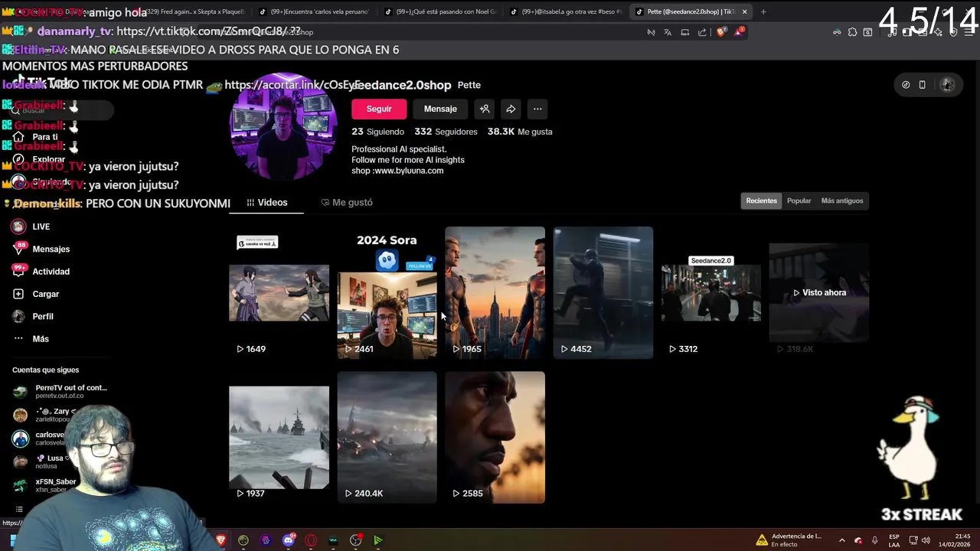Go to Perfil in sidebar
Image resolution: width=980 pixels, height=551 pixels.
pyautogui.click(x=32, y=316)
